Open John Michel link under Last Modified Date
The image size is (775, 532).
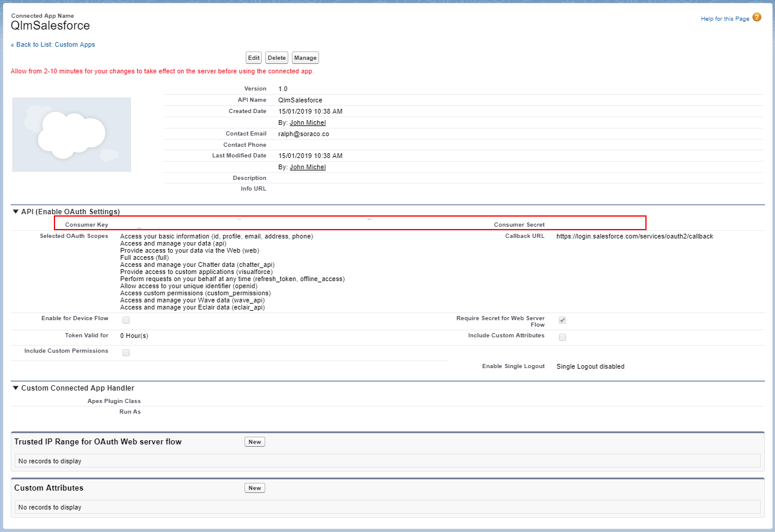(308, 167)
